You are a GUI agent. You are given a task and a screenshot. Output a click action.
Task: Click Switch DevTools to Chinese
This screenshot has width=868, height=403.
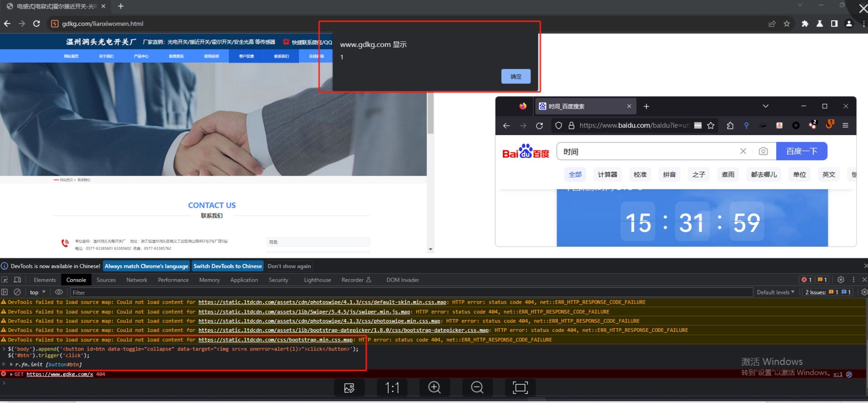click(228, 266)
